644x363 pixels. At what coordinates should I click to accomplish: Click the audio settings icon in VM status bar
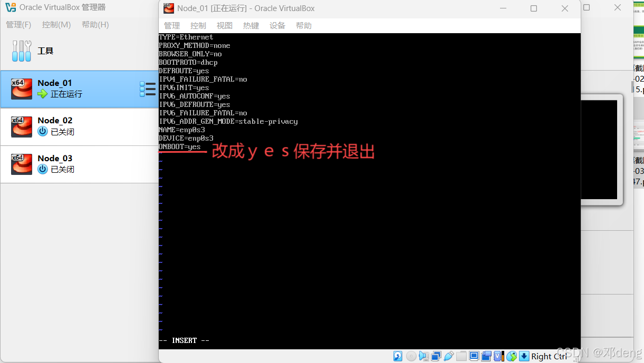click(424, 356)
